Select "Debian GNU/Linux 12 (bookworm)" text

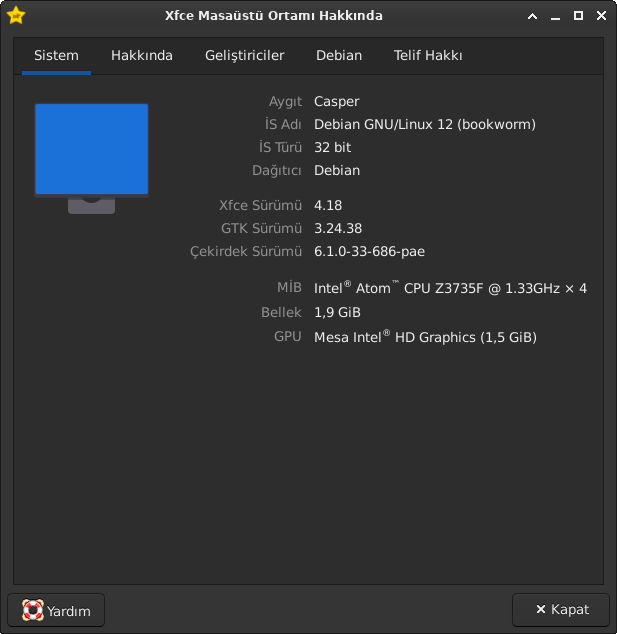[x=425, y=125]
